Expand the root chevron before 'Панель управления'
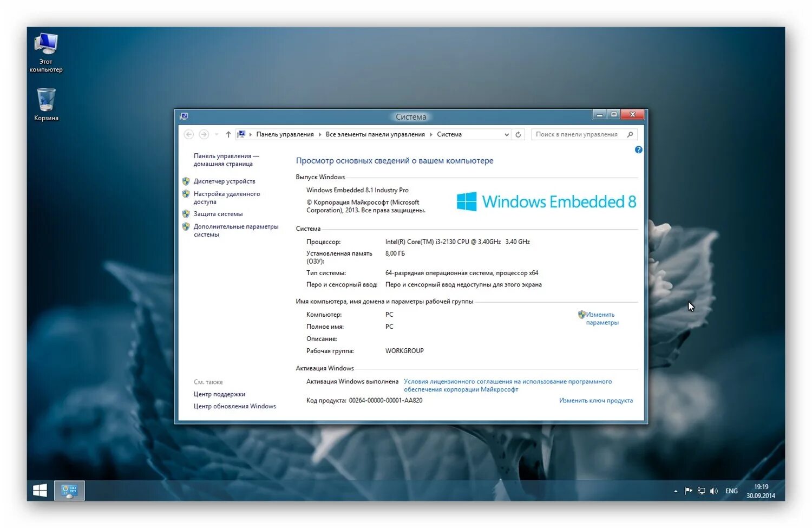The width and height of the screenshot is (812, 528). coord(251,134)
